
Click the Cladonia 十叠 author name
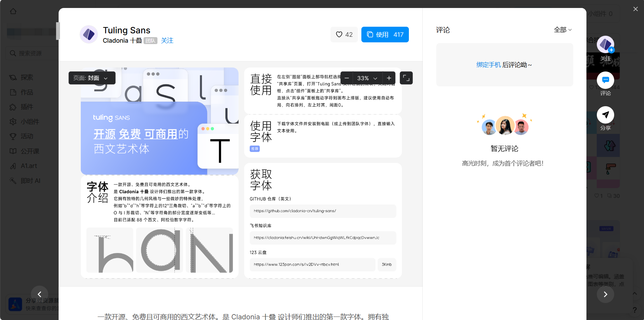coord(122,41)
